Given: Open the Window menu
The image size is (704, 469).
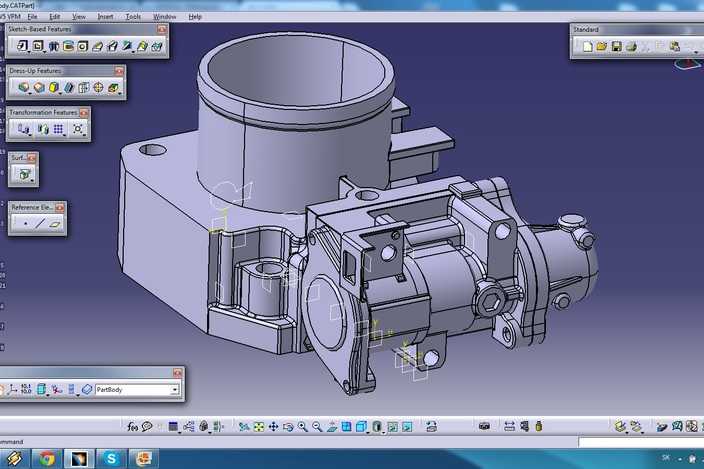Looking at the screenshot, I should [165, 17].
